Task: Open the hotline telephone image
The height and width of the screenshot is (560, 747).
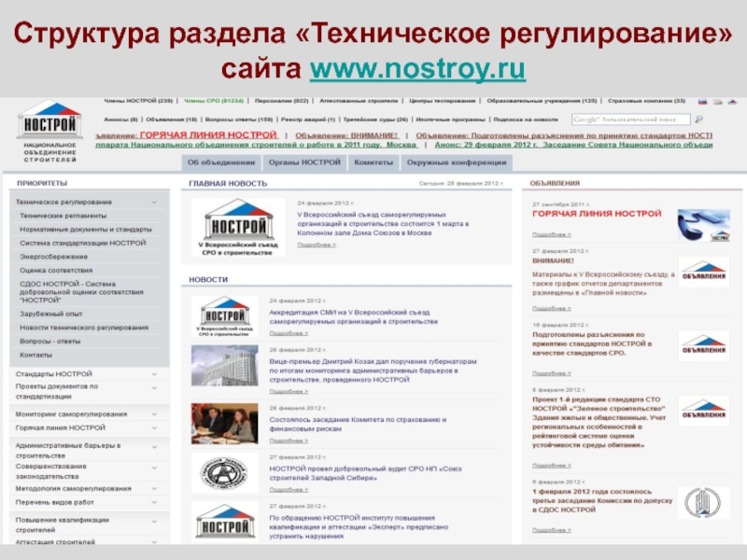Action: pos(704,226)
